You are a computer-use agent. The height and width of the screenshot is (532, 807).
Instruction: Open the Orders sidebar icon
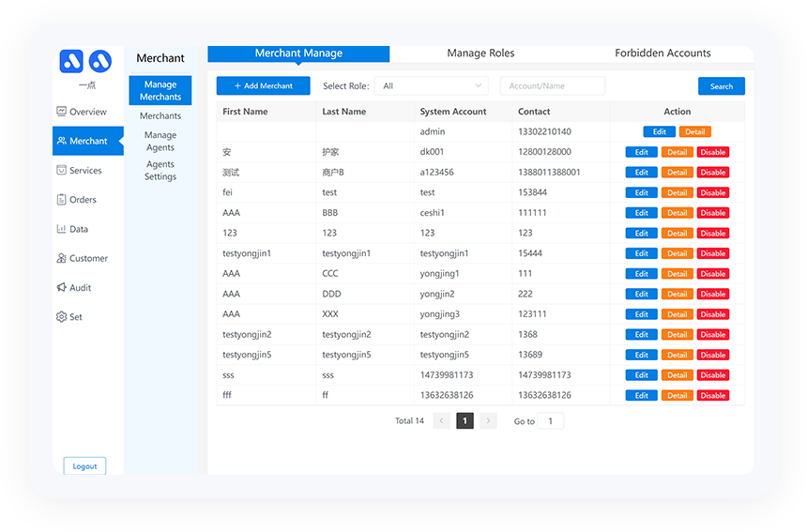pyautogui.click(x=62, y=200)
